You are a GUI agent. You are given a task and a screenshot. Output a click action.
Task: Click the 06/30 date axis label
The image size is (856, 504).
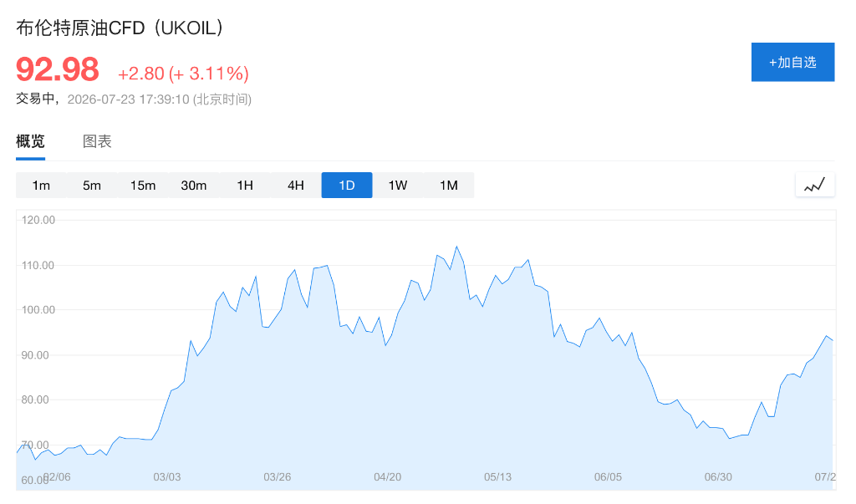[x=718, y=476]
